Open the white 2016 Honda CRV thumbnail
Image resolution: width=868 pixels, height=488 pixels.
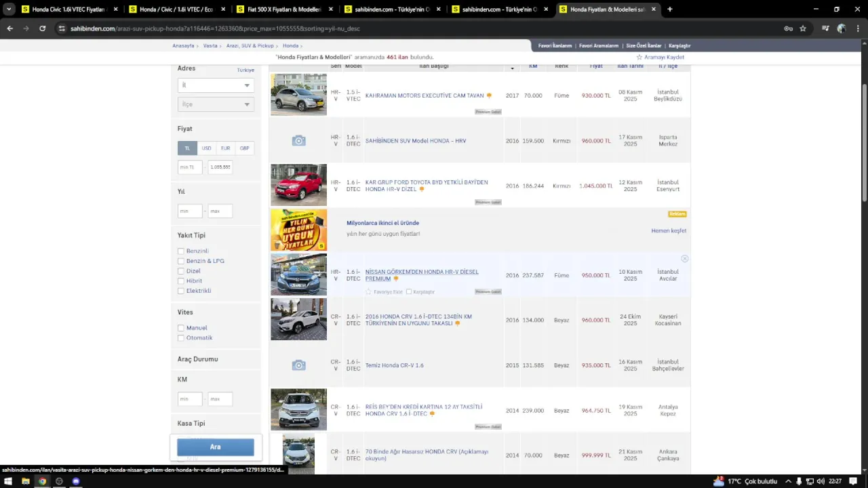click(298, 319)
